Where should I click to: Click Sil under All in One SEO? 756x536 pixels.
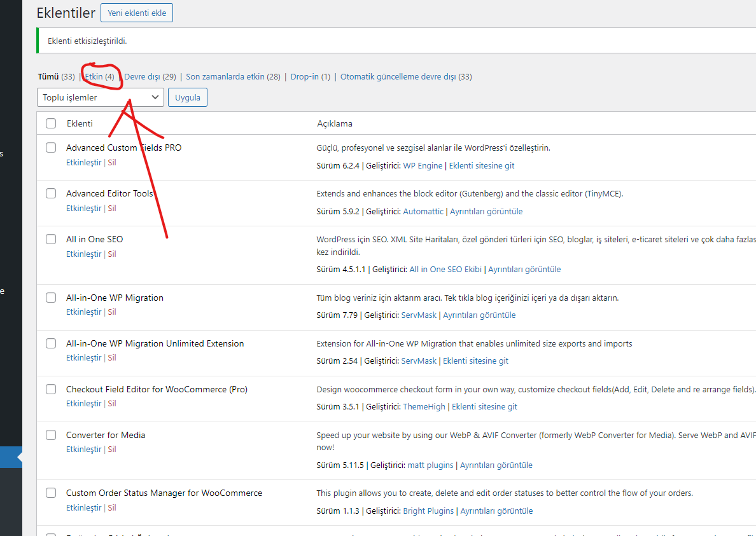click(112, 254)
